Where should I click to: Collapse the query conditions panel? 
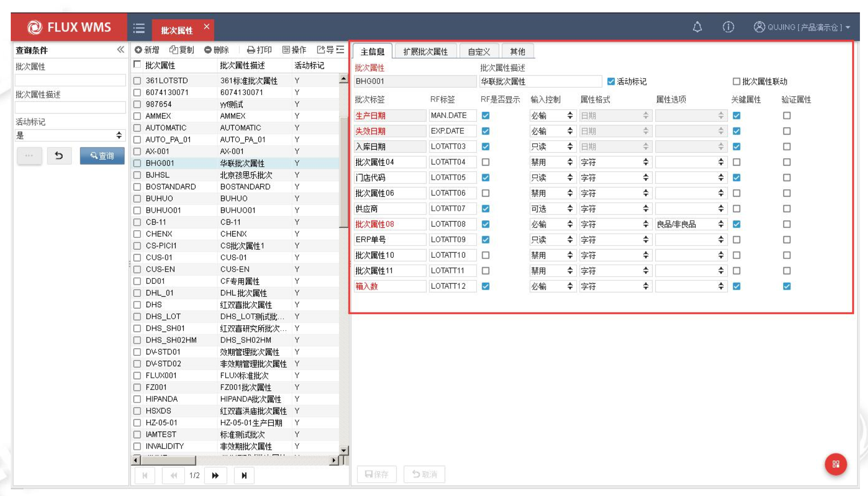[120, 50]
